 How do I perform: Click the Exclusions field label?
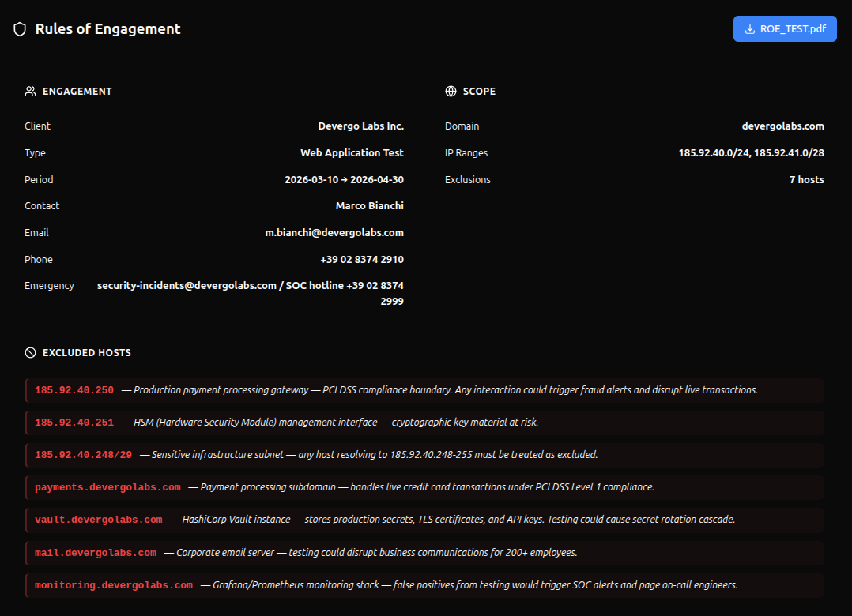point(468,179)
